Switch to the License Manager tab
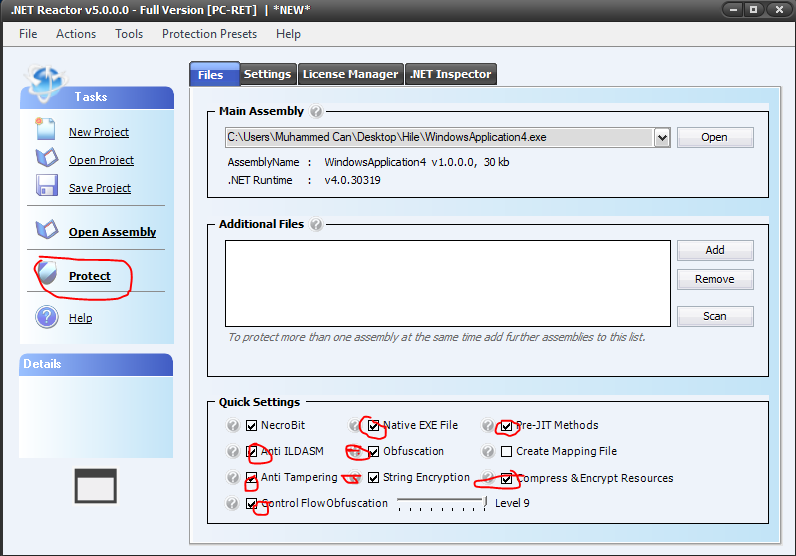796x556 pixels. [x=350, y=74]
